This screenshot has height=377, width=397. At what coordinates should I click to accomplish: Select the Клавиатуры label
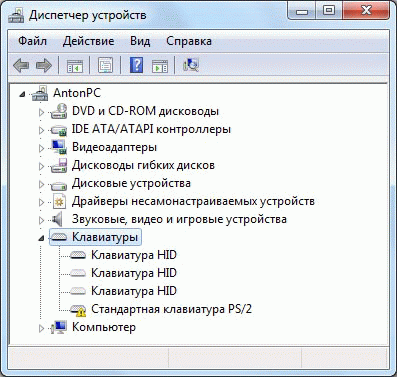[x=105, y=237]
